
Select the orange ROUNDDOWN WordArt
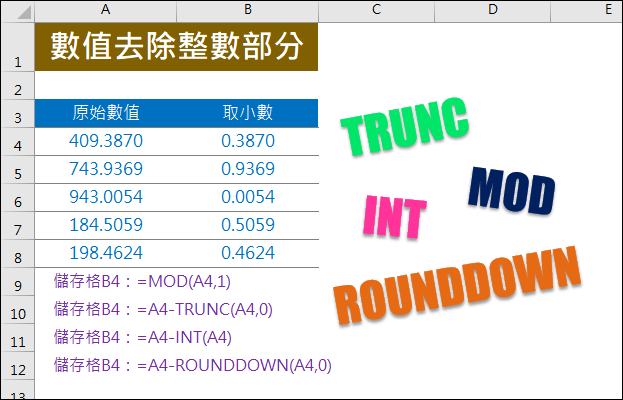pyautogui.click(x=457, y=286)
